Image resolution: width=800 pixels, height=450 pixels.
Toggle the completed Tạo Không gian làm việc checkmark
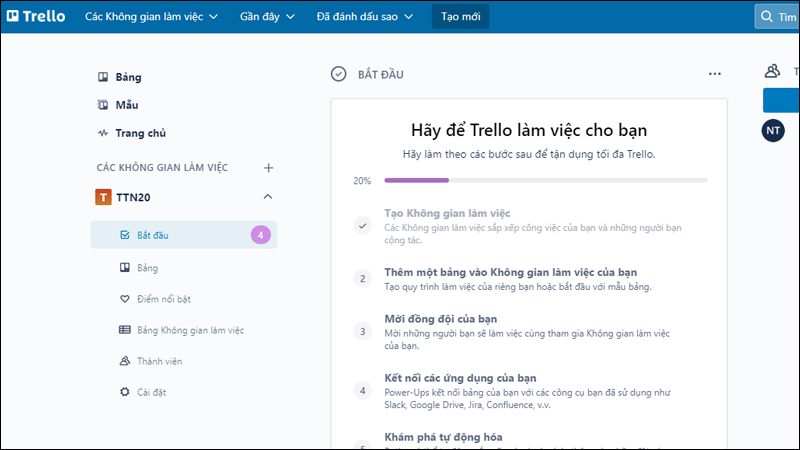click(362, 225)
